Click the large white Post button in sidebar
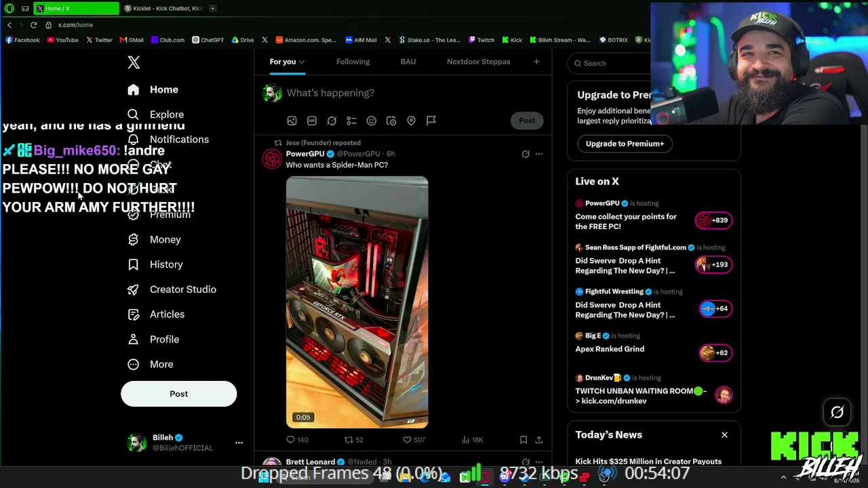Screen dimensions: 868x488 pyautogui.click(x=178, y=394)
